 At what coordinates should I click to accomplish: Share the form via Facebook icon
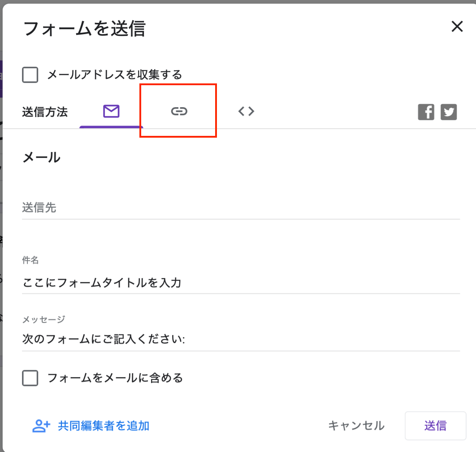pos(426,112)
